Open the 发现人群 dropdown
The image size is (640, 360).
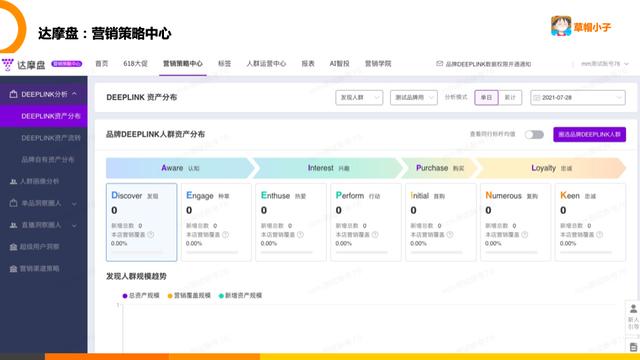[359, 98]
